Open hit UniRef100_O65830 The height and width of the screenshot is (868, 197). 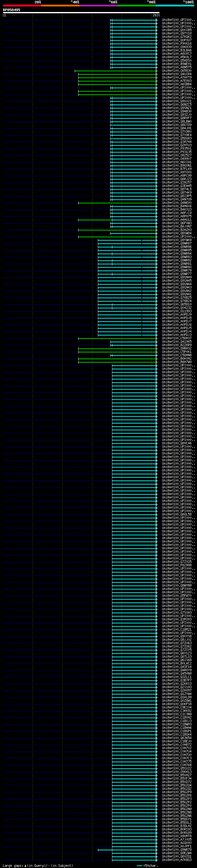(176, 71)
